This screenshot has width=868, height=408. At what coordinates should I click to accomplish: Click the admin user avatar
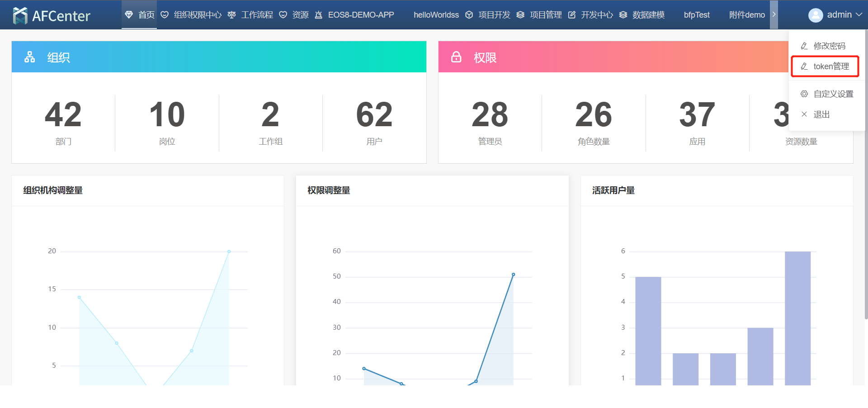[816, 15]
